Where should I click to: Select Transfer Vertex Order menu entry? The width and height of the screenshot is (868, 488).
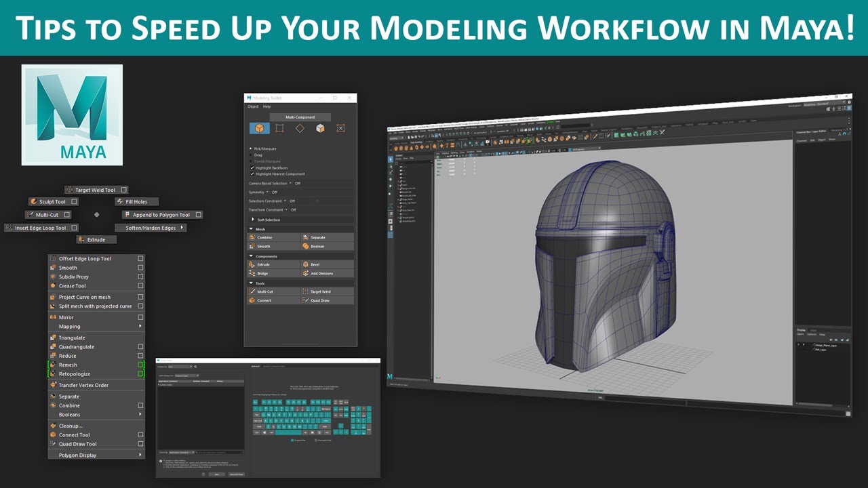pyautogui.click(x=96, y=385)
